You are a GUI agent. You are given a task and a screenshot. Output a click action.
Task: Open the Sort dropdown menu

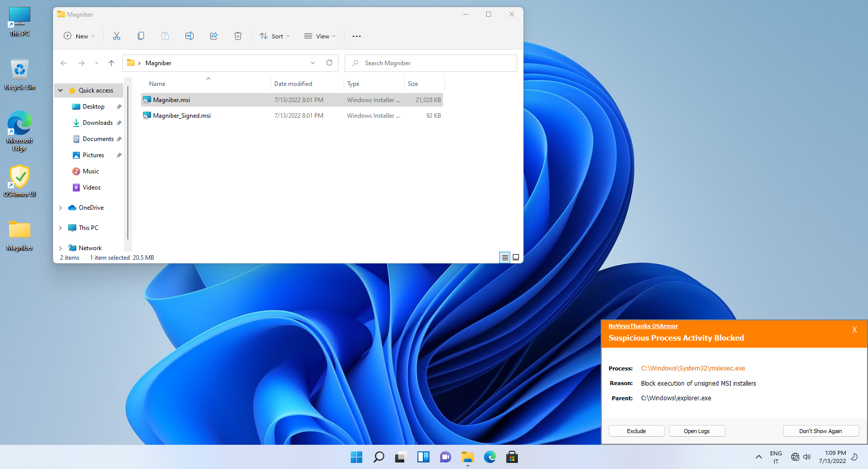[x=275, y=36]
